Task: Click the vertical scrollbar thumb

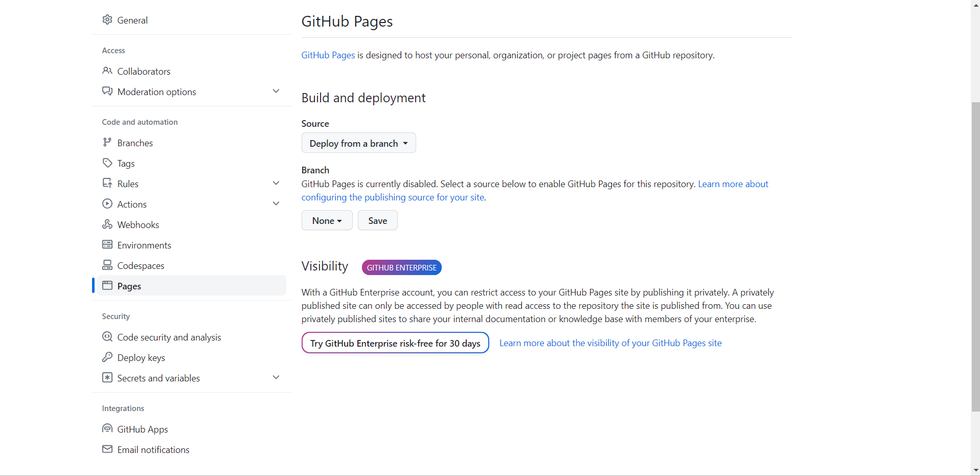Action: (975, 257)
